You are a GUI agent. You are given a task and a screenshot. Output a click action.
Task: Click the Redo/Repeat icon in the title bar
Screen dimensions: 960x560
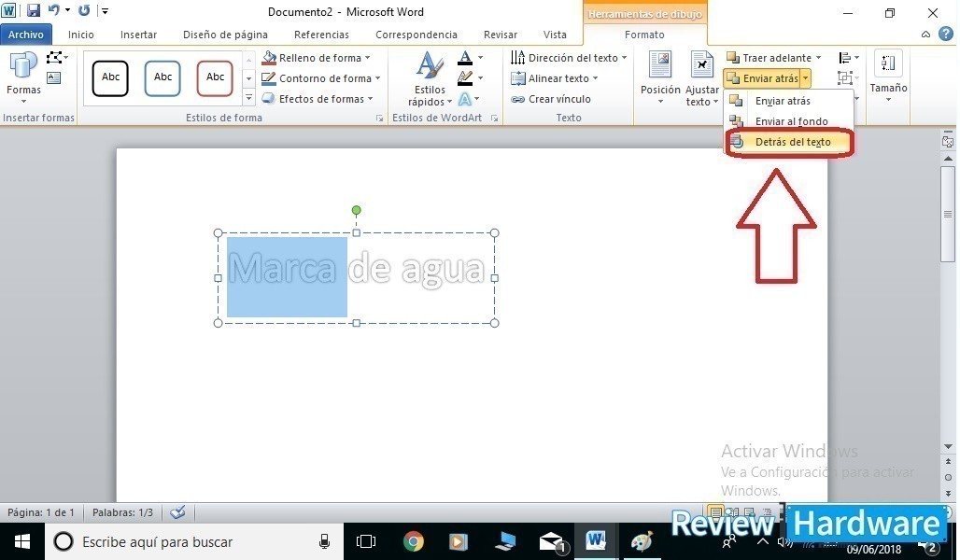click(84, 10)
